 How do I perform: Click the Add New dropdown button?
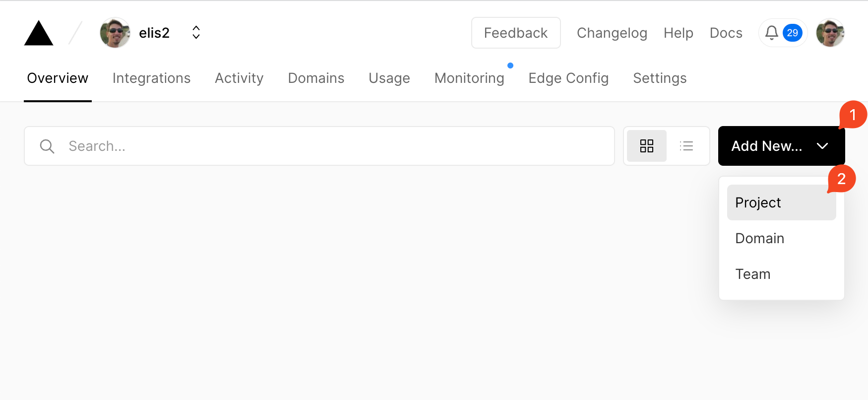pyautogui.click(x=781, y=146)
